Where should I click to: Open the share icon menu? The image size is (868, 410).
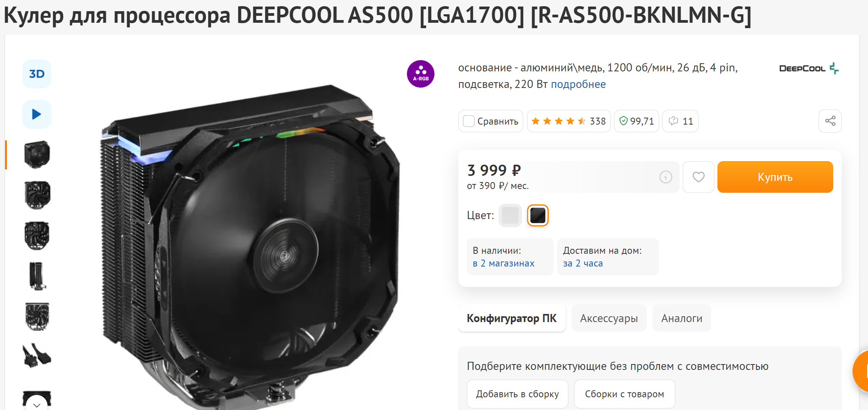click(830, 121)
